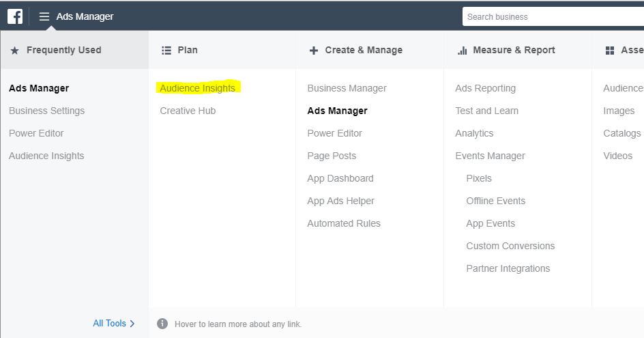Open Test and Learn
The width and height of the screenshot is (644, 338).
tap(486, 111)
